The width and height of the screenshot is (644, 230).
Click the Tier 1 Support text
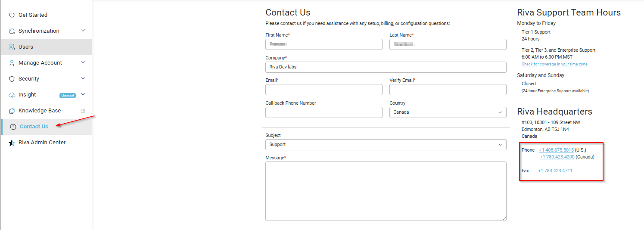pyautogui.click(x=536, y=32)
